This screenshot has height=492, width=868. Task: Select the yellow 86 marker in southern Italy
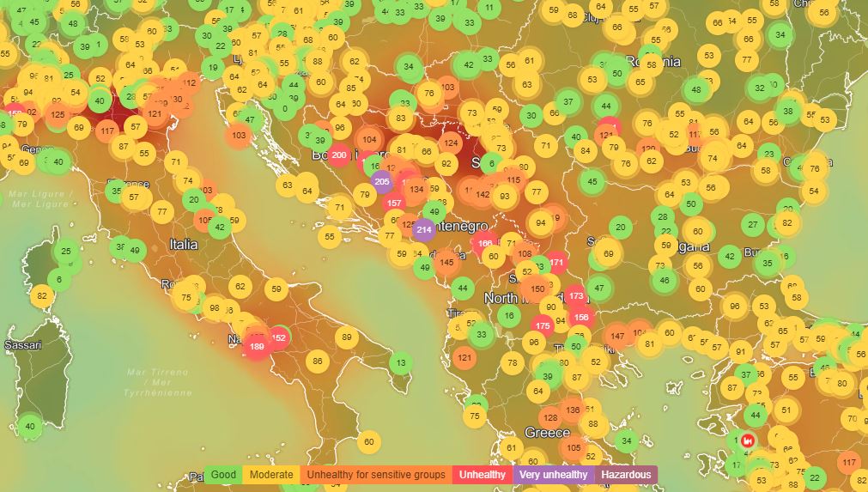317,361
